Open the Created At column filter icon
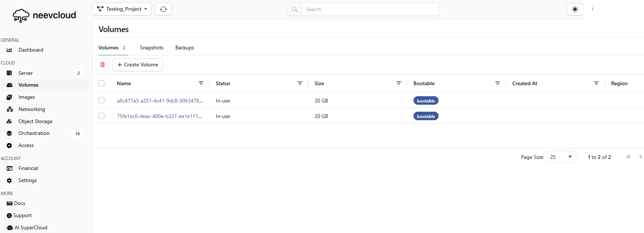644x233 pixels. [x=596, y=83]
